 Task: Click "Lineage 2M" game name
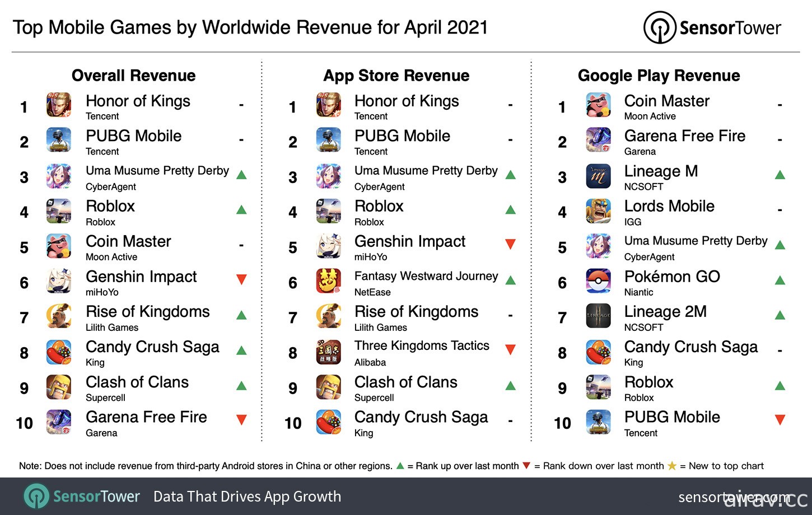(665, 312)
